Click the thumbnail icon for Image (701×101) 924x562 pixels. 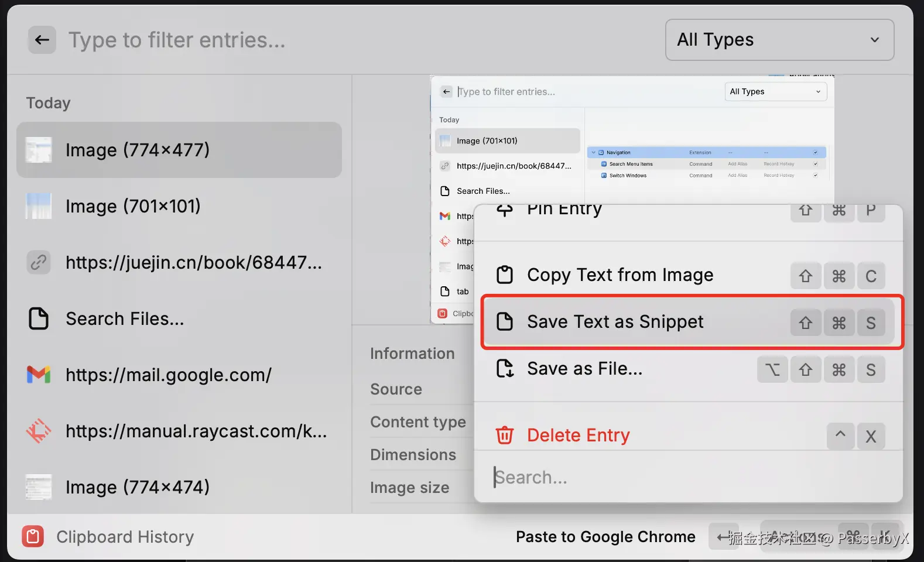(x=39, y=206)
